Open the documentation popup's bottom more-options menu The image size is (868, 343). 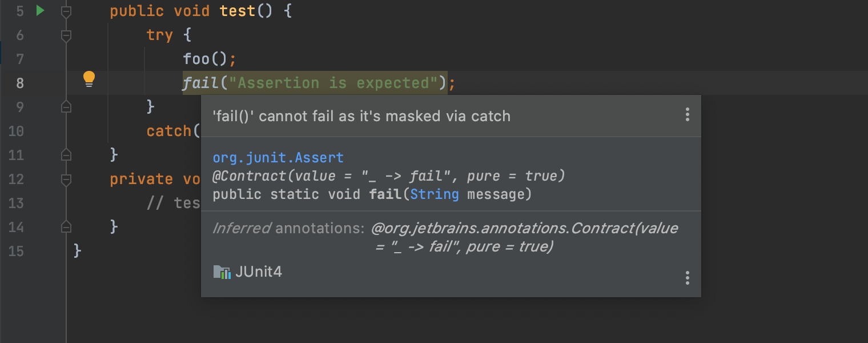[688, 278]
